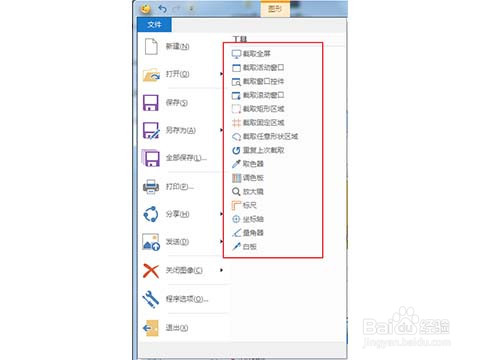
Task: Launch the 标尺 pixel ruler tool
Action: 244,205
